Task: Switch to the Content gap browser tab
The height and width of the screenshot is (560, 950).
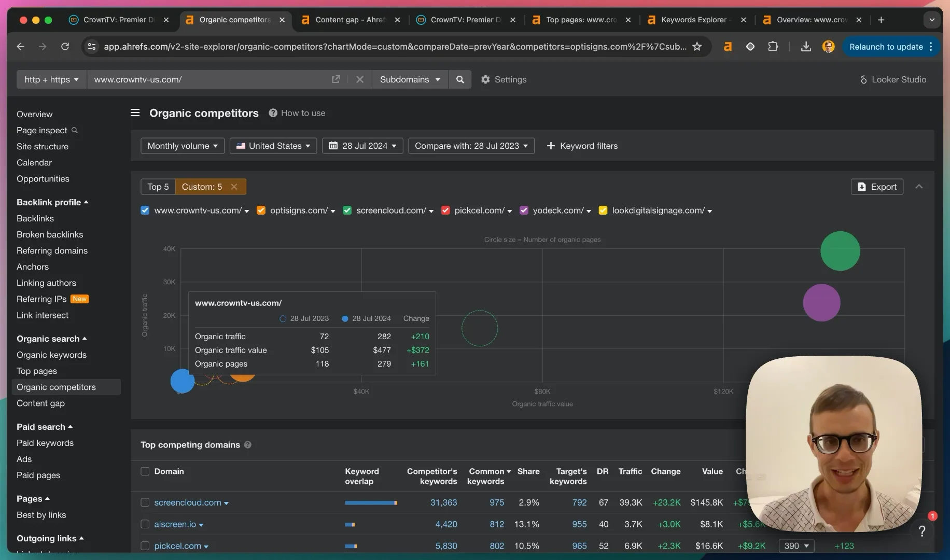Action: tap(350, 20)
